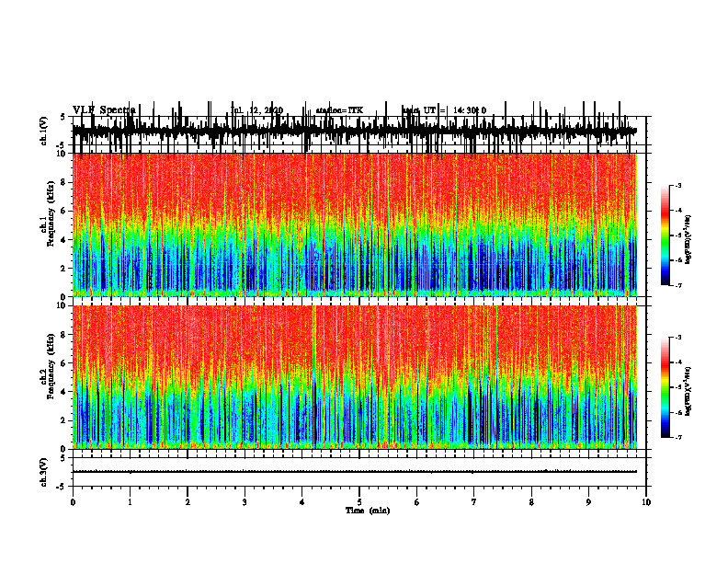This screenshot has width=728, height=563.
Task: Click the 'start UT = 14:30:0' label
Action: pyautogui.click(x=444, y=110)
